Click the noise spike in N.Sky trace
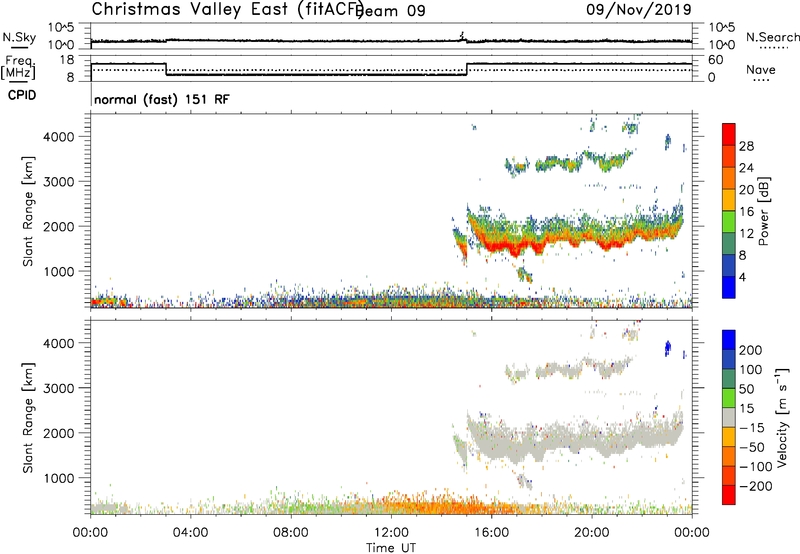This screenshot has width=800, height=554. (x=462, y=36)
